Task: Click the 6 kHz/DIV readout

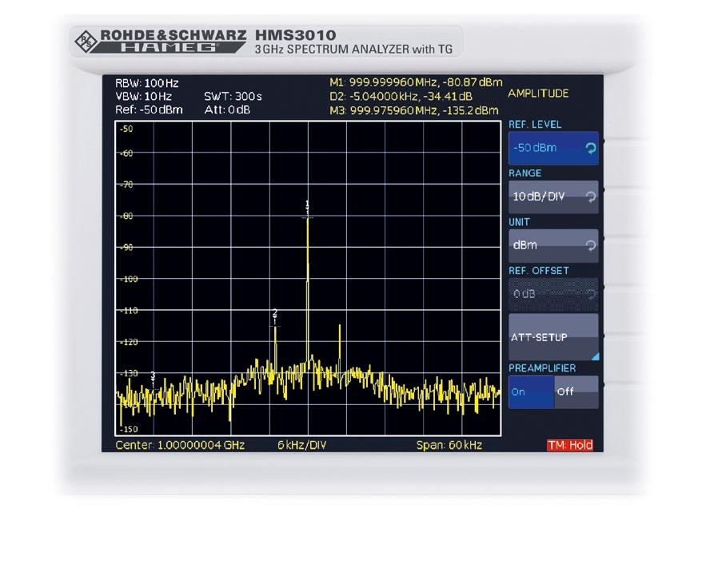Action: [x=301, y=445]
